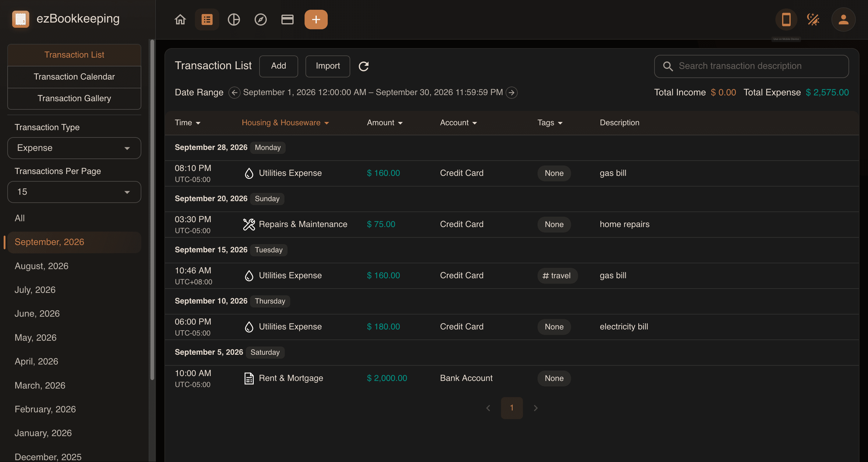This screenshot has width=868, height=462.
Task: Switch to Transaction Calendar view
Action: point(74,77)
